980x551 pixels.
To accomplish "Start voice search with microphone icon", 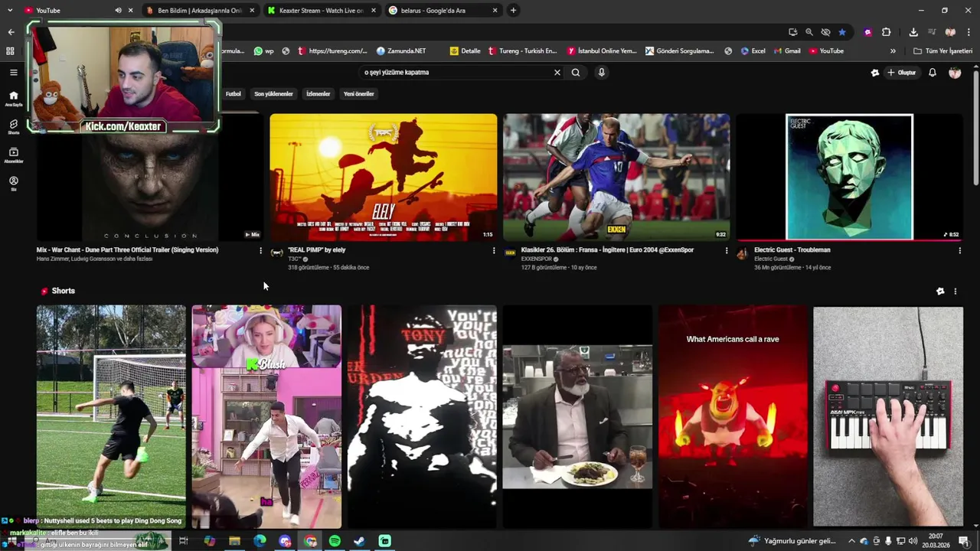I will pos(602,73).
